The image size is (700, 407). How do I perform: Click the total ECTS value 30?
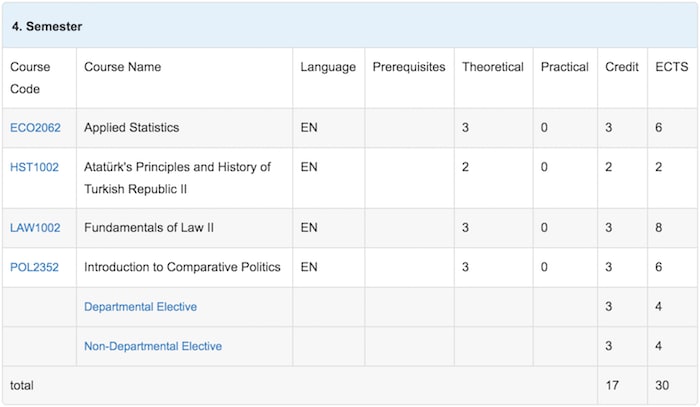[662, 385]
